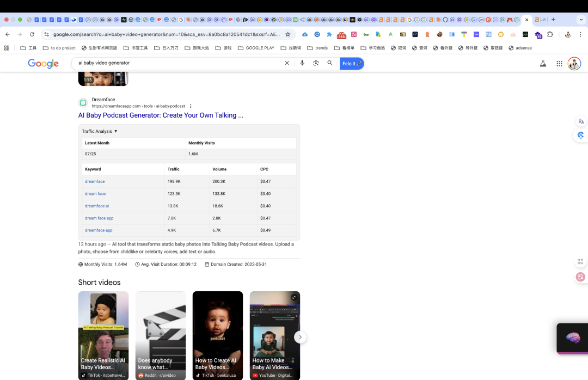This screenshot has width=588, height=380.
Task: Play How to Make Baby AI Videos YouTube
Action: click(x=275, y=335)
